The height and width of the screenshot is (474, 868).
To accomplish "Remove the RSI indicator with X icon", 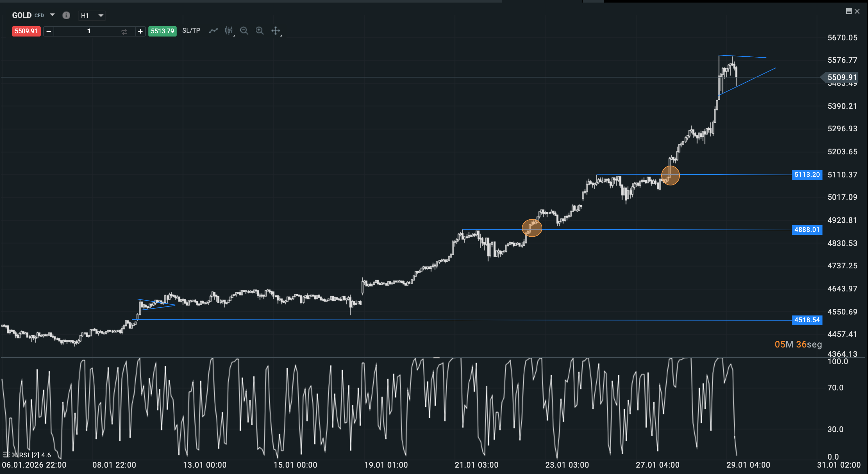I will (x=14, y=454).
